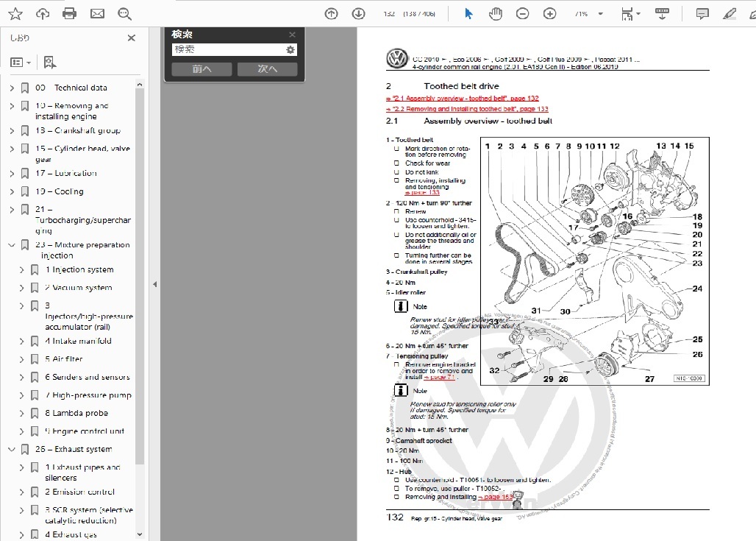
Task: Follow page 153 link under Hub
Action: coord(496,497)
